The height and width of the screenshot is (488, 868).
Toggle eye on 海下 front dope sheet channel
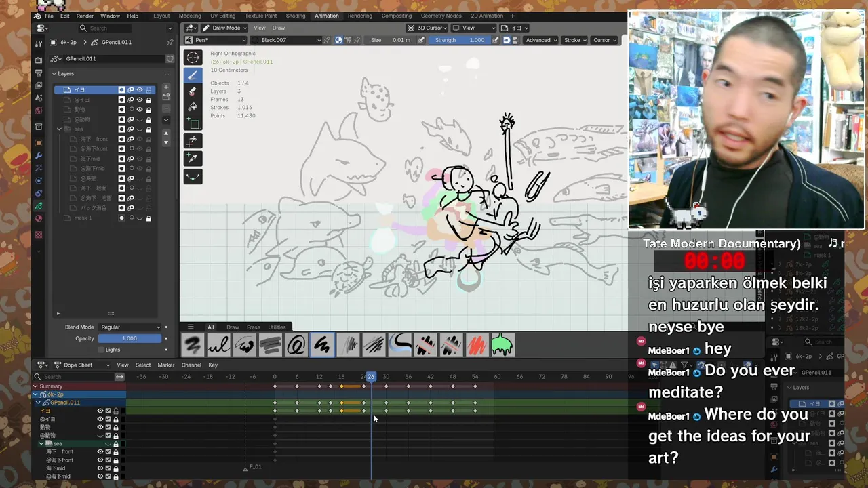pos(100,451)
